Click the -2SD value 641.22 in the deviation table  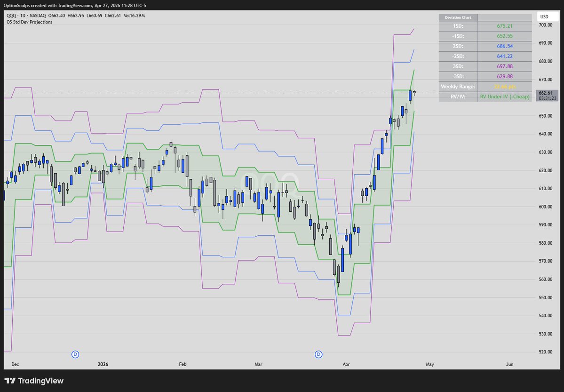pos(505,56)
